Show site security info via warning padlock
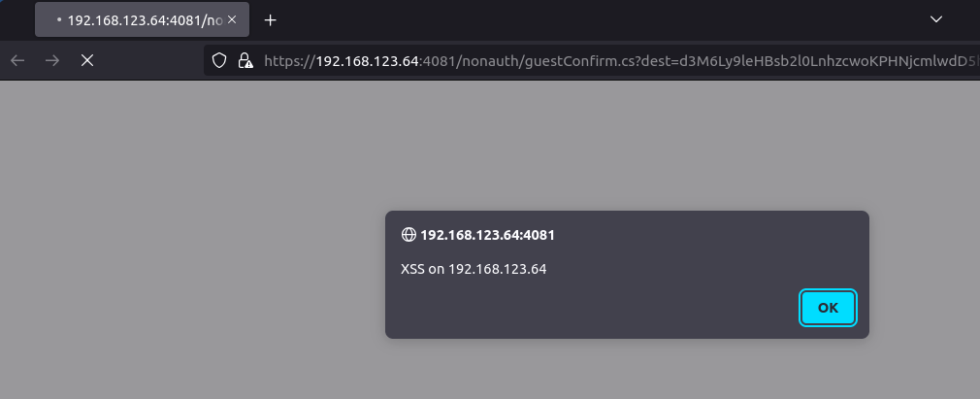This screenshot has height=399, width=980. click(x=245, y=60)
